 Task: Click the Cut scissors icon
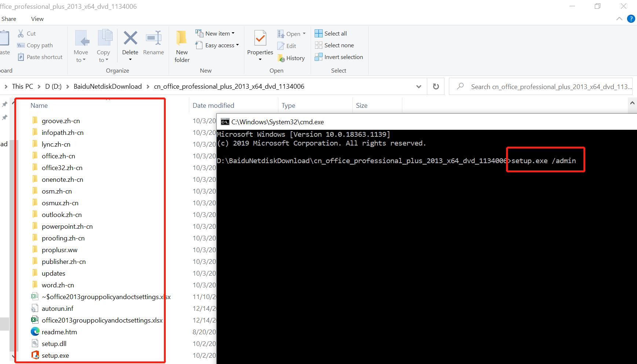[x=21, y=33]
